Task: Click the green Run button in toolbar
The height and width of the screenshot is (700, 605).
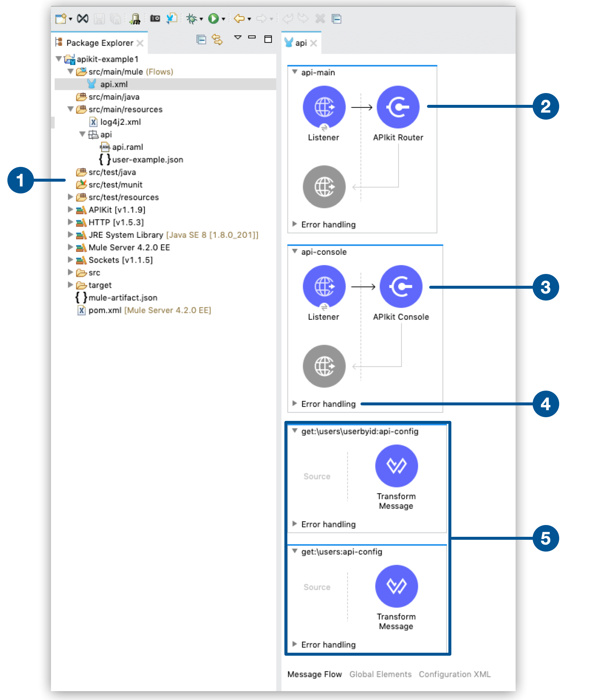Action: [213, 18]
